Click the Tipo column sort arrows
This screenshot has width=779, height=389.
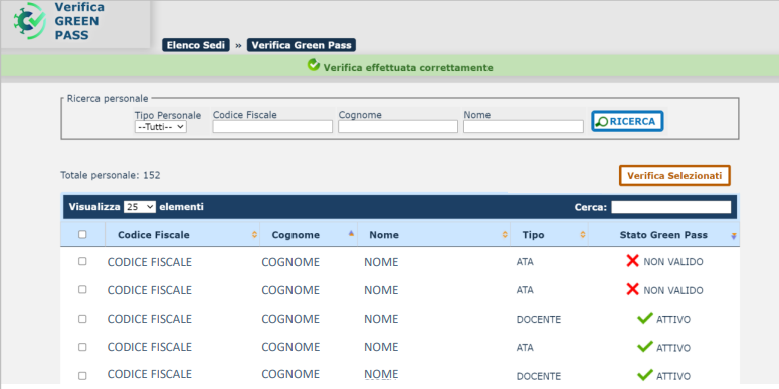tap(583, 235)
